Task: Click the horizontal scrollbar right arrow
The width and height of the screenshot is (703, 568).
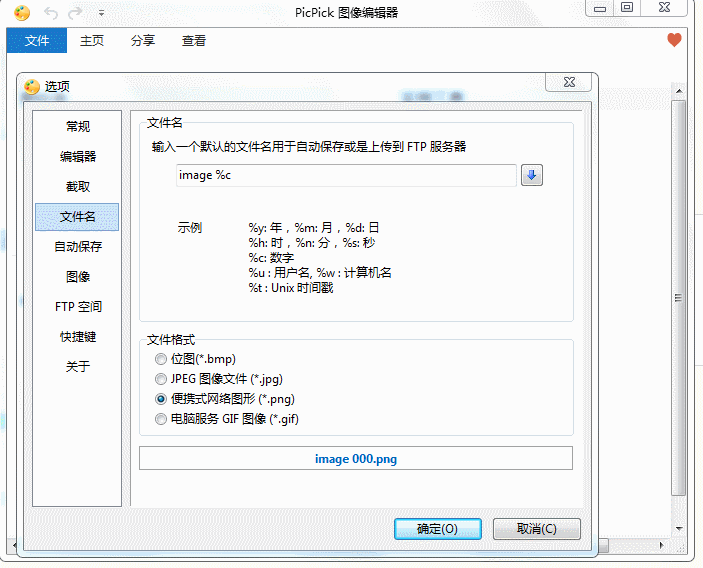Action: point(661,546)
